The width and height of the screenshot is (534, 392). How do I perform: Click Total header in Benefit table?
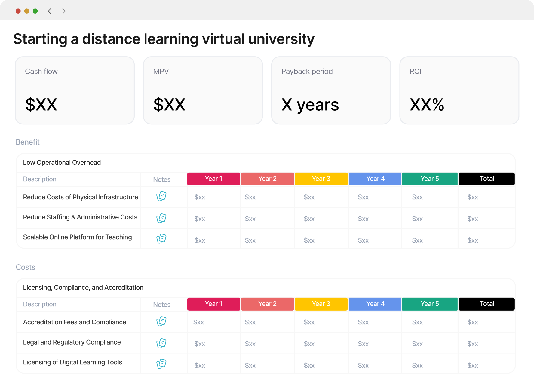pyautogui.click(x=486, y=179)
